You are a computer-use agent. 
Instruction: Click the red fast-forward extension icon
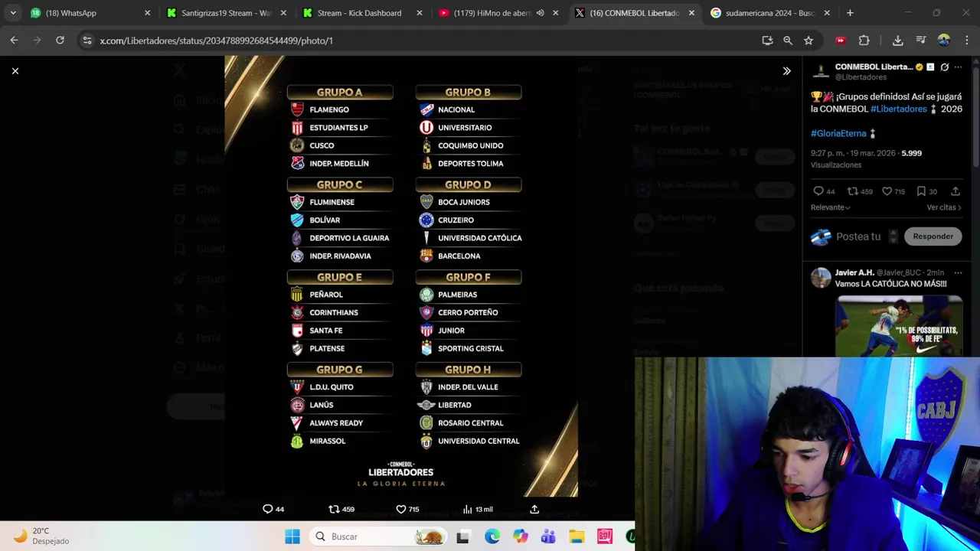[x=841, y=41]
